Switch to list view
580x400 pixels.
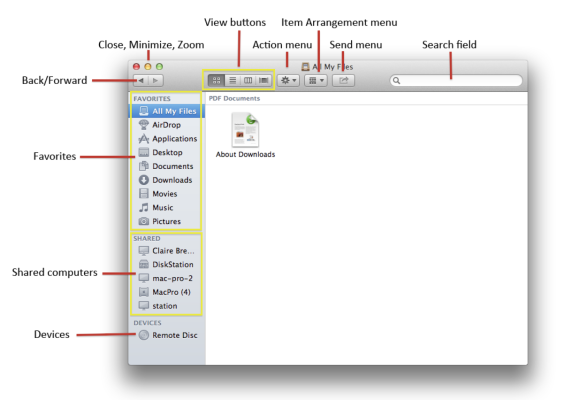click(x=232, y=80)
